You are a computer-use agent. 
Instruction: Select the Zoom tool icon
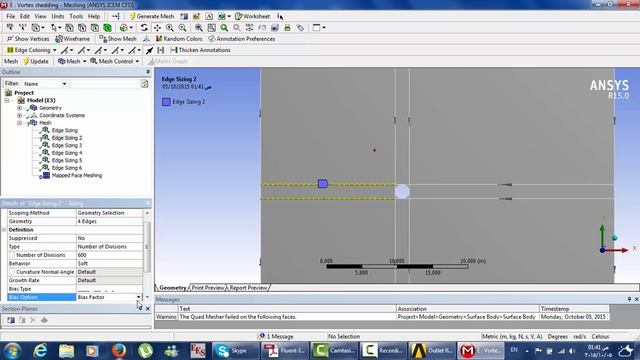[170, 28]
